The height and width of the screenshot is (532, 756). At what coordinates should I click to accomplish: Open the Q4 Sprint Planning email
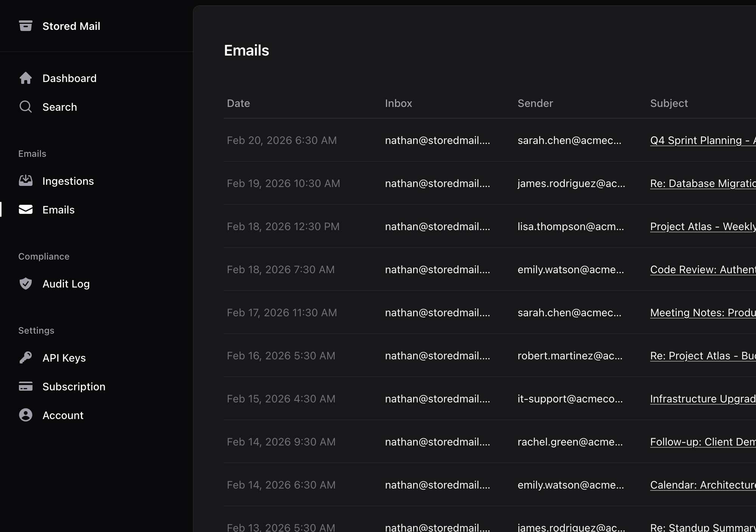tap(702, 140)
